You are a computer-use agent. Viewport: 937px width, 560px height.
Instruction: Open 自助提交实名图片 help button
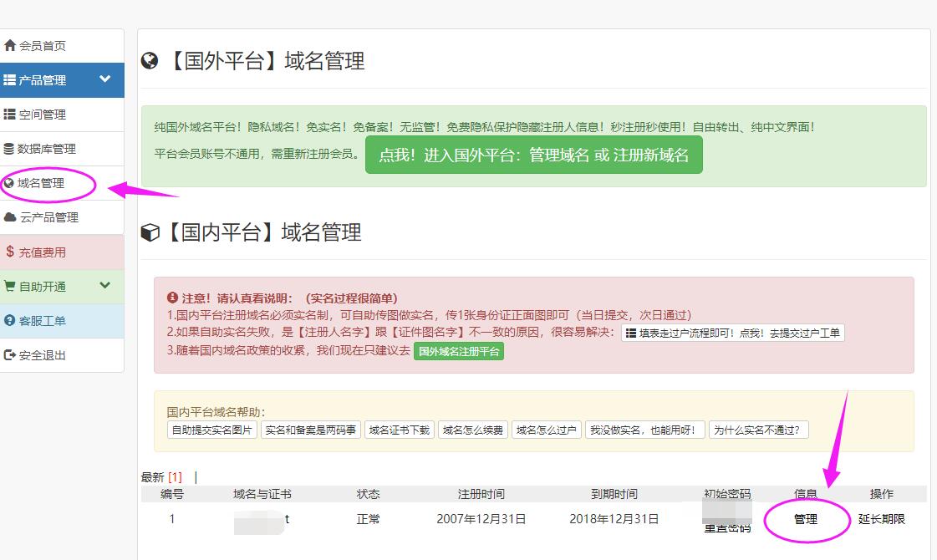211,430
